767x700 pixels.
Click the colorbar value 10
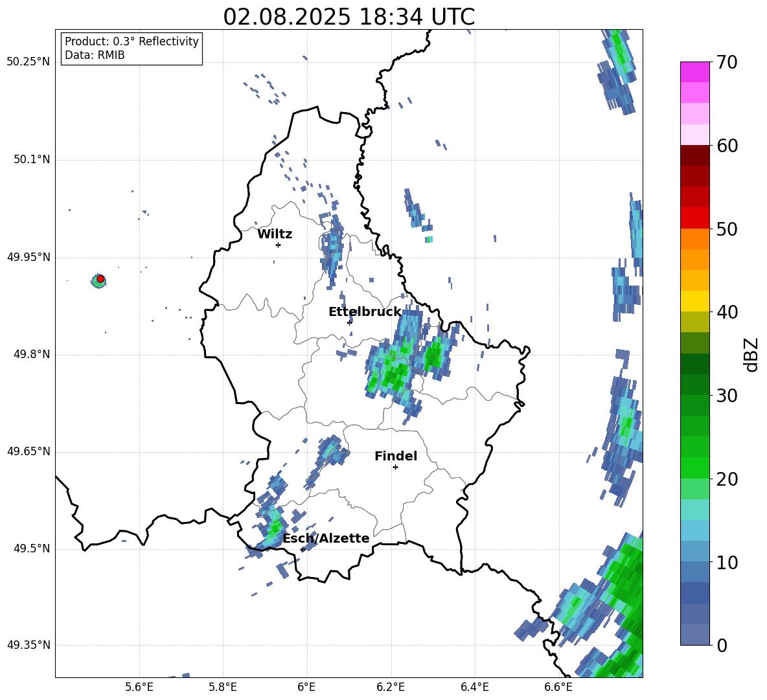(727, 562)
